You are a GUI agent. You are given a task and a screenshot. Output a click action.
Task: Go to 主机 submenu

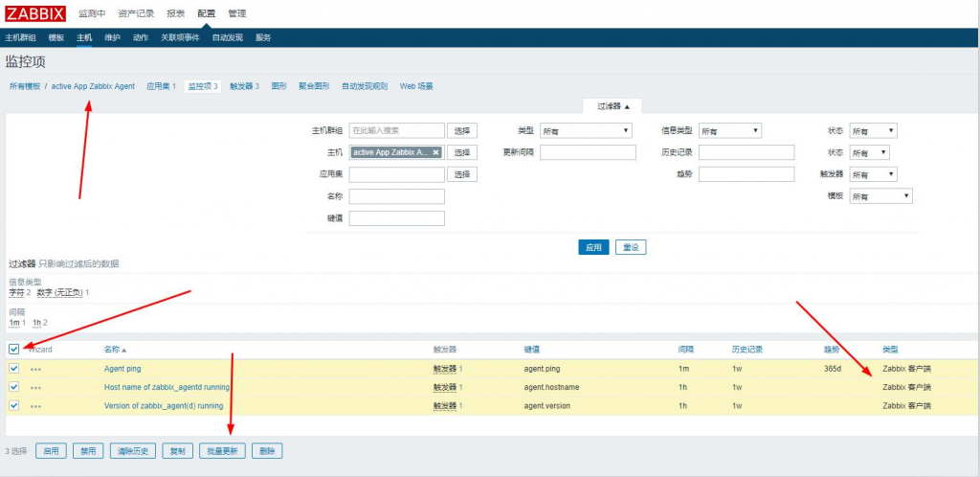pos(84,37)
